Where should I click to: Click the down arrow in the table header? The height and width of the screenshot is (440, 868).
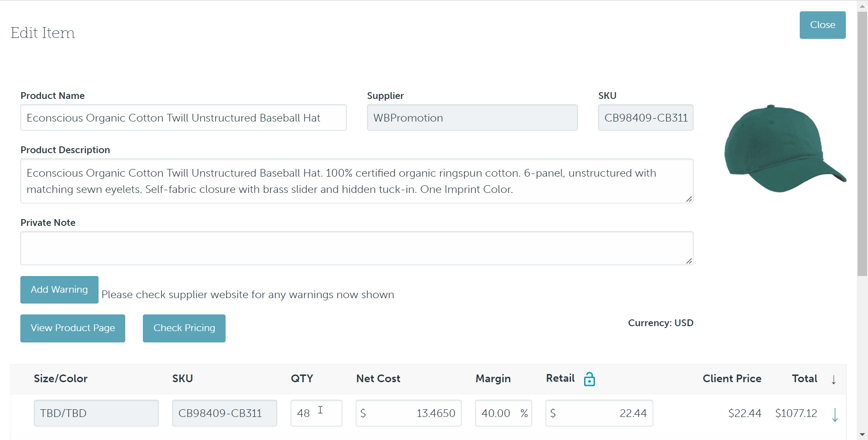coord(834,379)
